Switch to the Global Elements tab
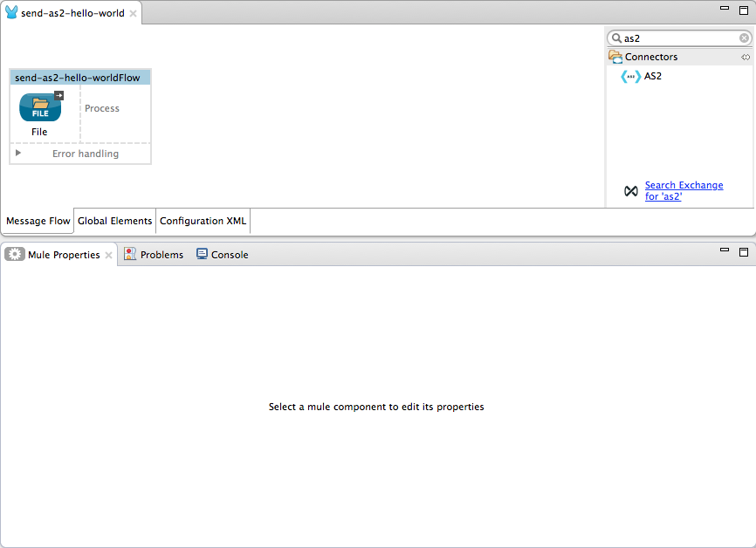The height and width of the screenshot is (548, 756). (x=114, y=221)
